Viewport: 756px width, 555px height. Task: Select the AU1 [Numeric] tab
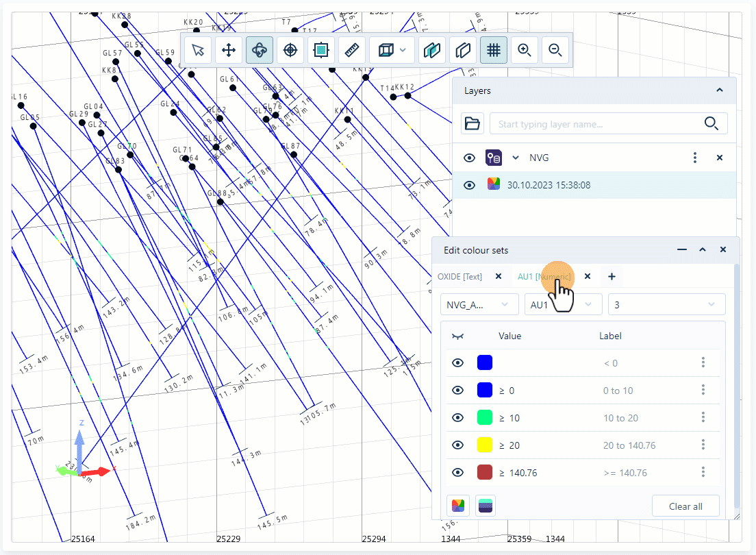click(546, 276)
